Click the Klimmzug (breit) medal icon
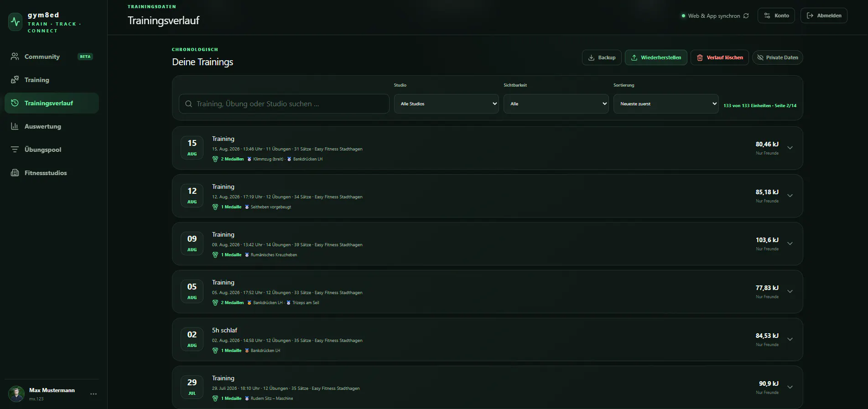Viewport: 868px width, 409px height. tap(249, 159)
